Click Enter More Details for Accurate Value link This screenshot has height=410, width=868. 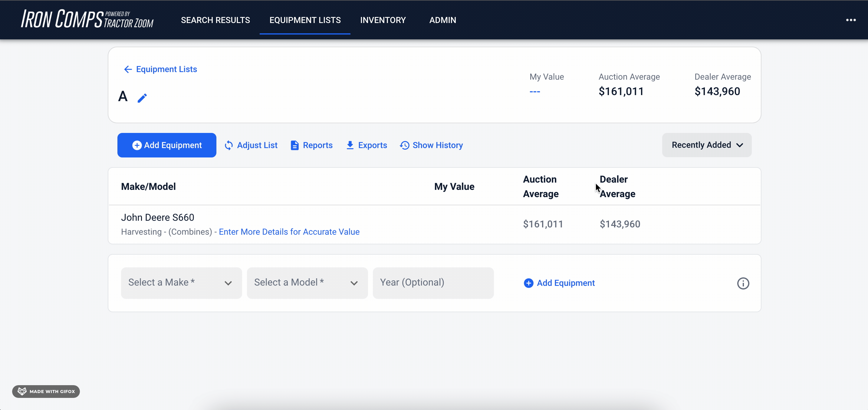[x=289, y=232]
